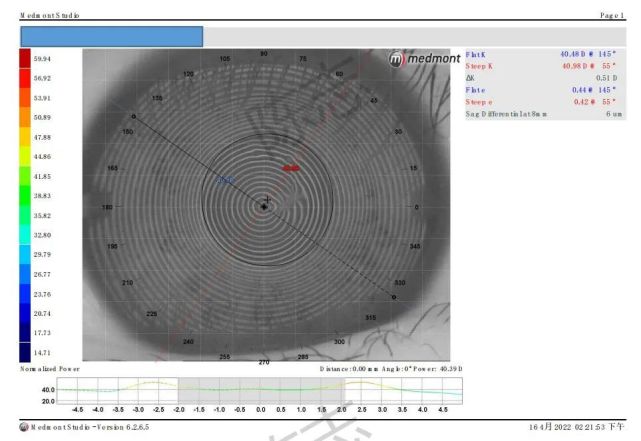Image resolution: width=641 pixels, height=441 pixels.
Task: Select the green 38.83 color scale swatch
Action: point(25,196)
